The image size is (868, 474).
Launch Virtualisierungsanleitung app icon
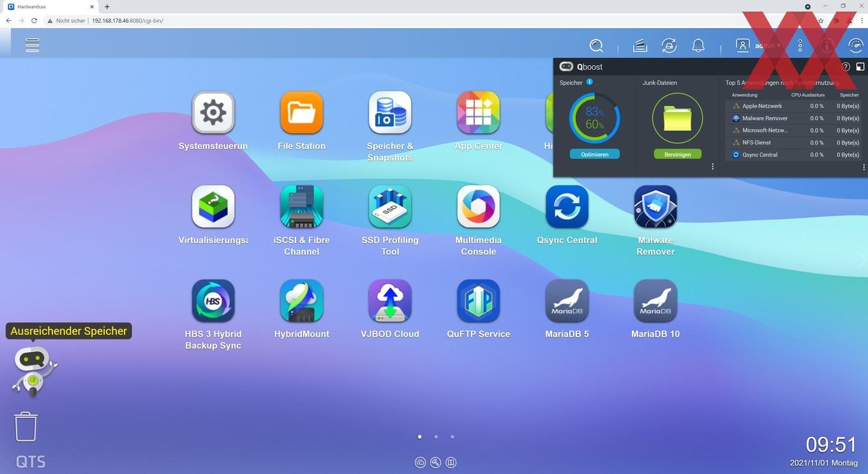pyautogui.click(x=213, y=207)
